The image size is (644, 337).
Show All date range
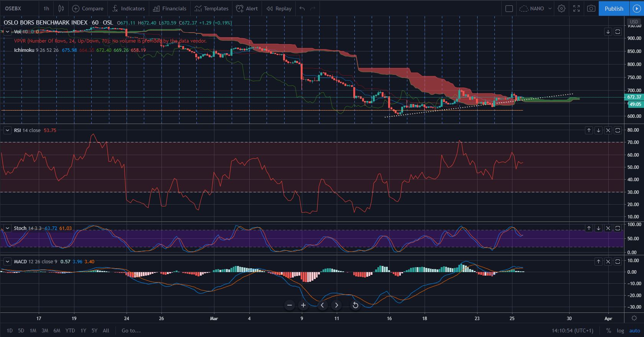(106, 330)
